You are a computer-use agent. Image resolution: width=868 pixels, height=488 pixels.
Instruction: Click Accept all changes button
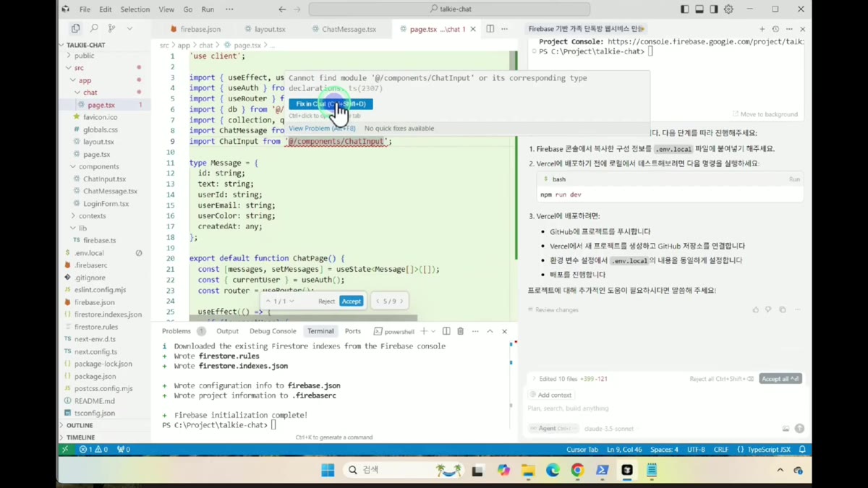tap(780, 379)
